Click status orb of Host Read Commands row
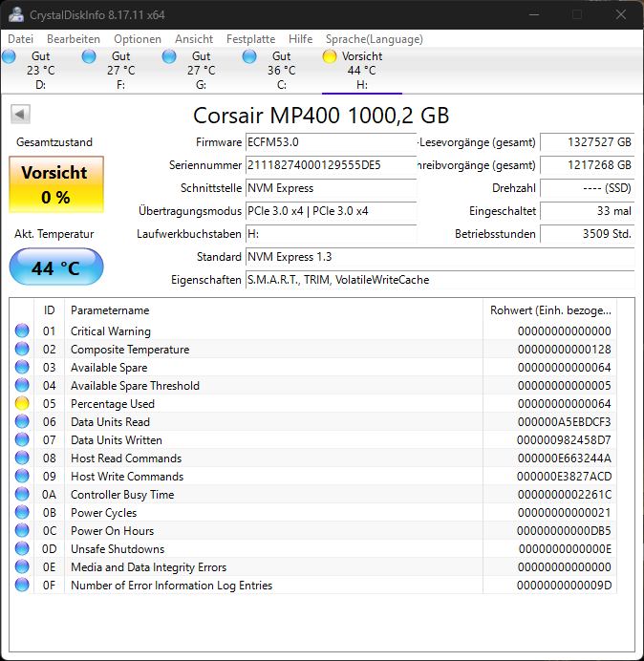 click(22, 458)
